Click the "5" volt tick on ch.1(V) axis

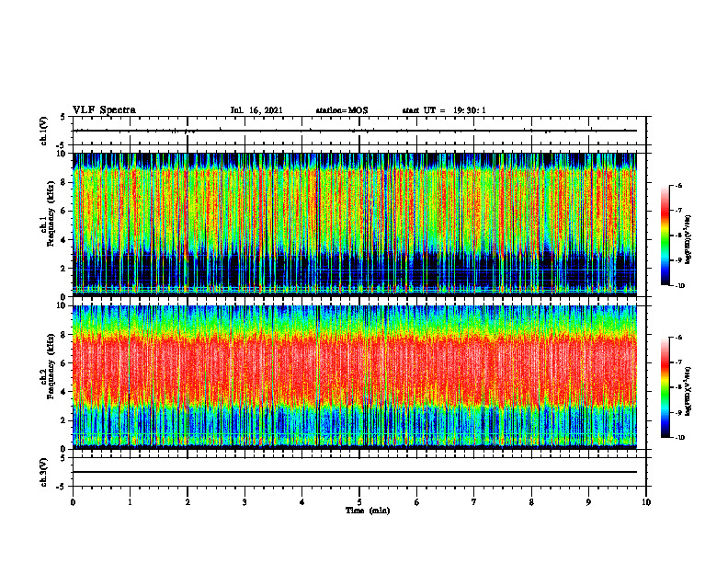pos(63,117)
